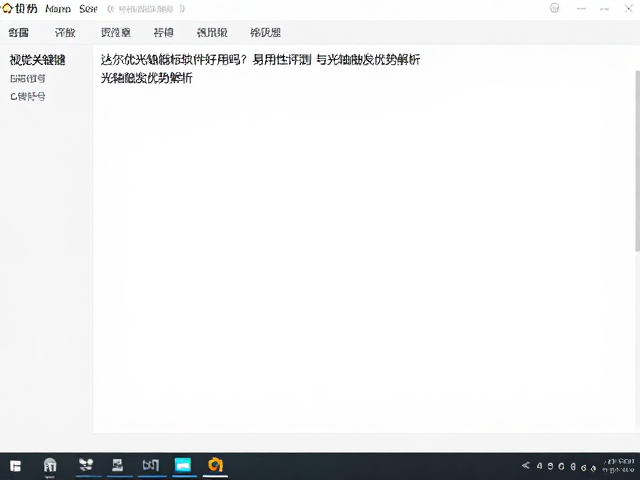Screen dimensions: 640x480
Task: Open the taskbar clock and date
Action: [619, 466]
